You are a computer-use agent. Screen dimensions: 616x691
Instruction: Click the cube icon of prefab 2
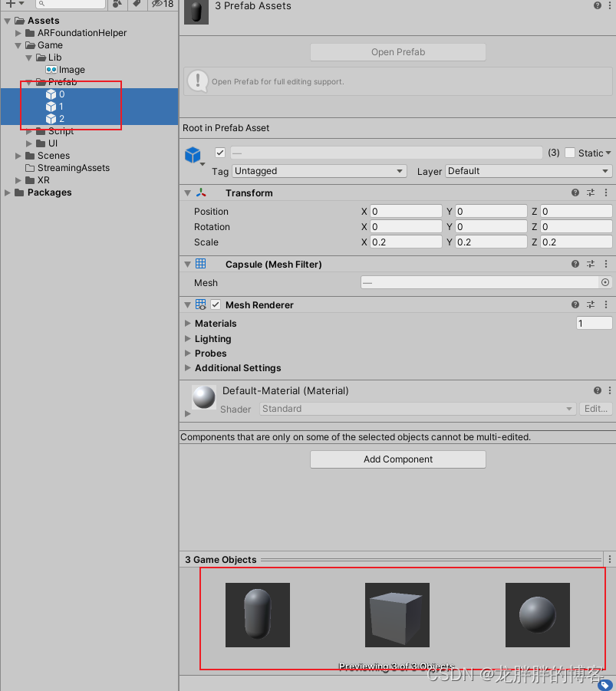(51, 119)
